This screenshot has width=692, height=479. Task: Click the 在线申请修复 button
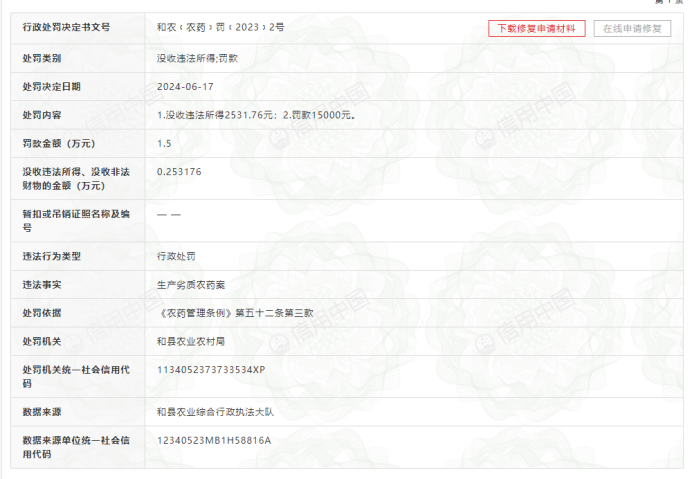click(631, 28)
